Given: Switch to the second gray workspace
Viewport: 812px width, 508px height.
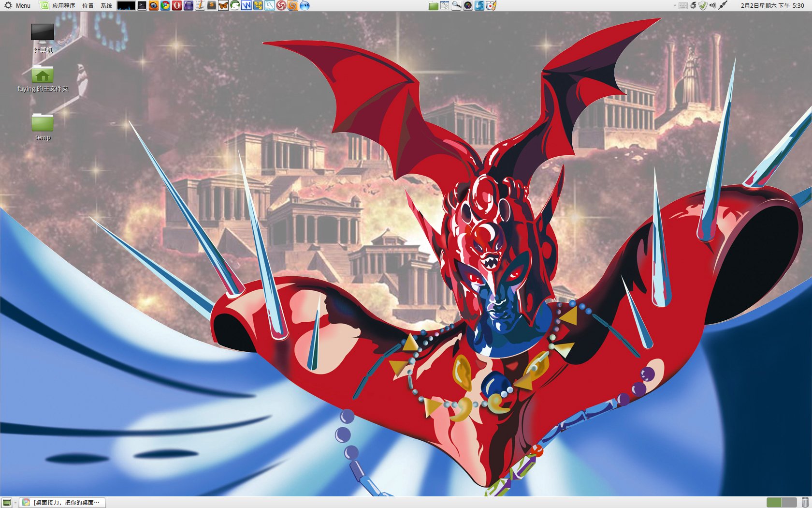Looking at the screenshot, I should tap(789, 503).
